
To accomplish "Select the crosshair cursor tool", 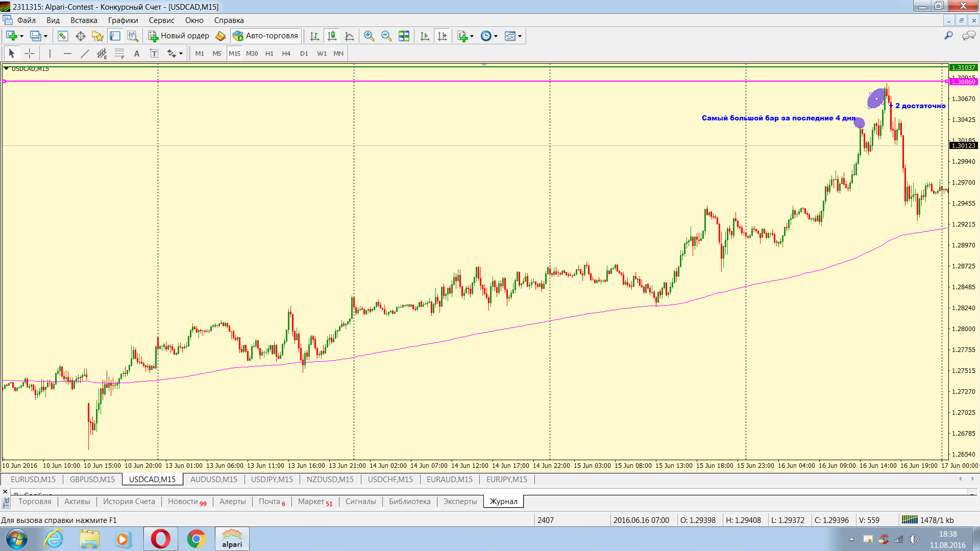I will click(x=30, y=54).
